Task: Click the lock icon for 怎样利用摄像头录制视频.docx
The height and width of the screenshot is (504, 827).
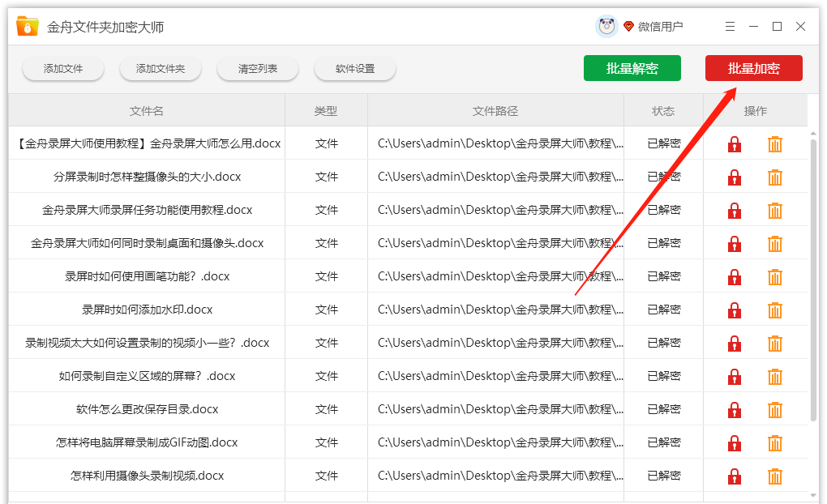Action: point(735,475)
